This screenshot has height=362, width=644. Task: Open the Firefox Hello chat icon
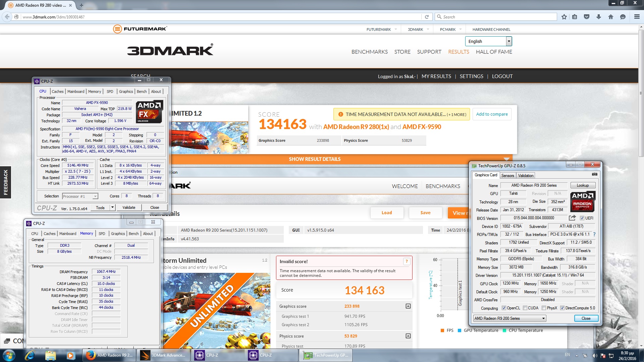click(x=623, y=17)
